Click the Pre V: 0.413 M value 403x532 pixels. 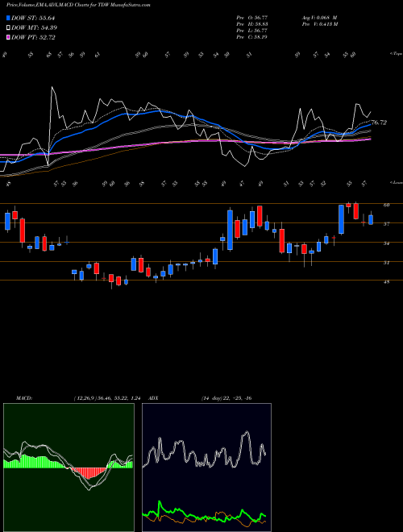[319, 24]
